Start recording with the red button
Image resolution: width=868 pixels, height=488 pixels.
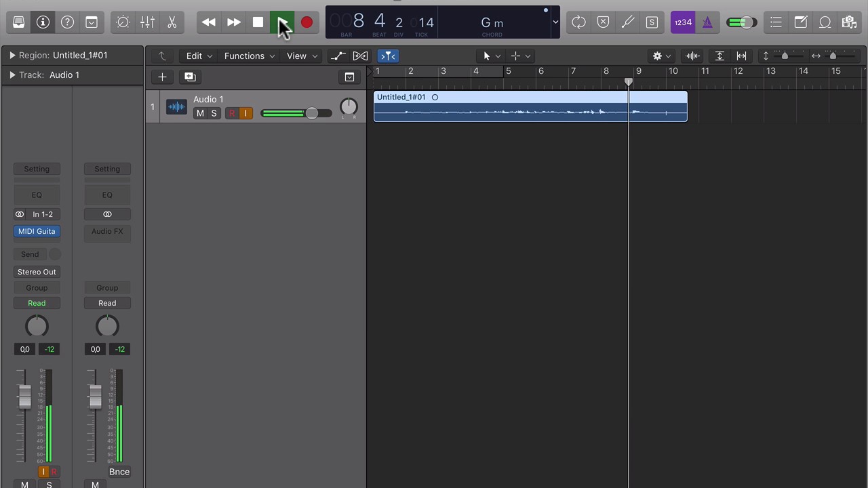point(307,22)
